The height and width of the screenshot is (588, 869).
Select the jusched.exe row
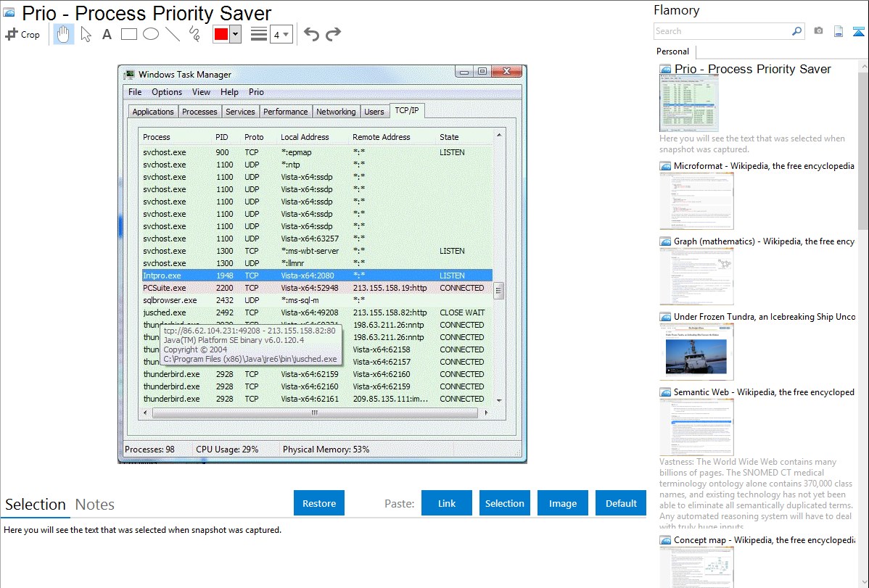[317, 312]
